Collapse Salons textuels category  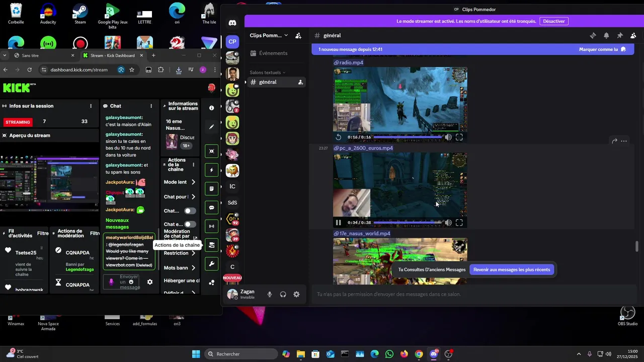tap(267, 72)
